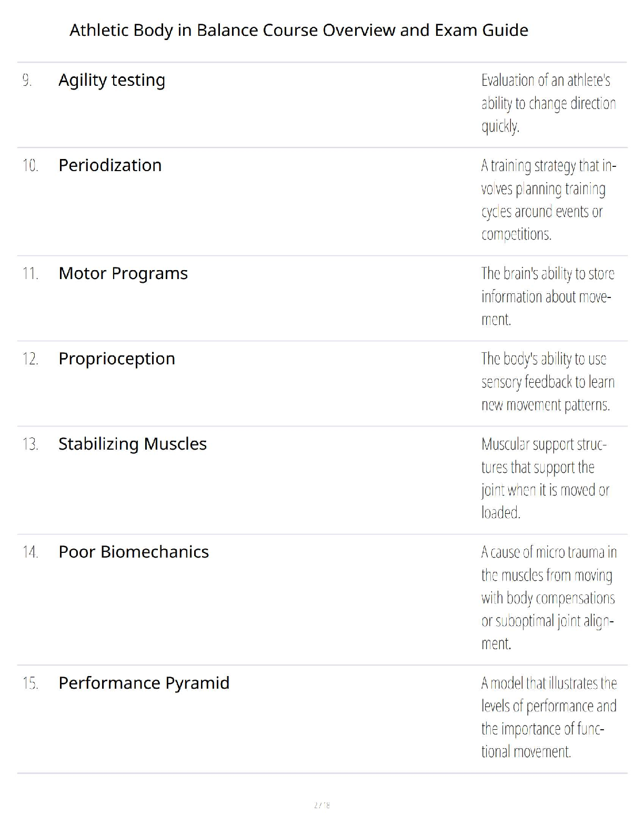
Task: Click the Agility testing definition text
Action: (548, 103)
